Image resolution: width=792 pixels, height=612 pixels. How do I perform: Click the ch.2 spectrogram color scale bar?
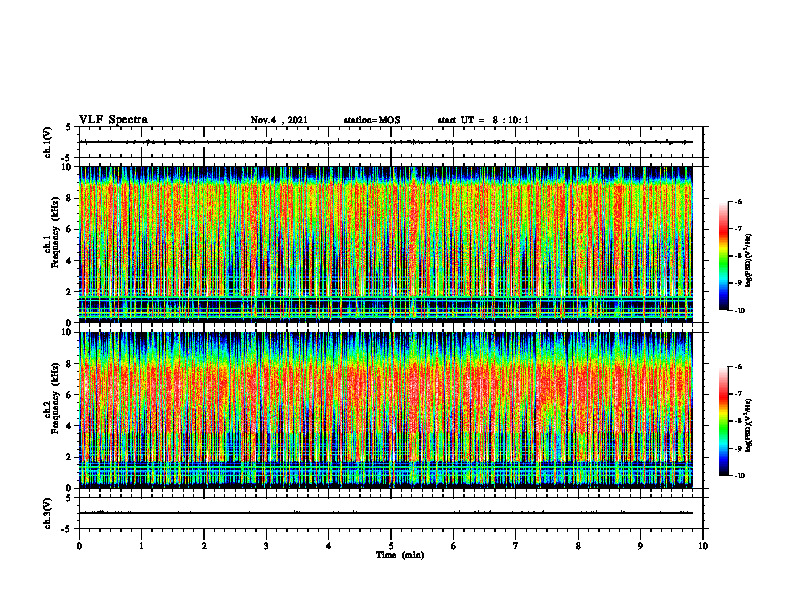click(723, 421)
